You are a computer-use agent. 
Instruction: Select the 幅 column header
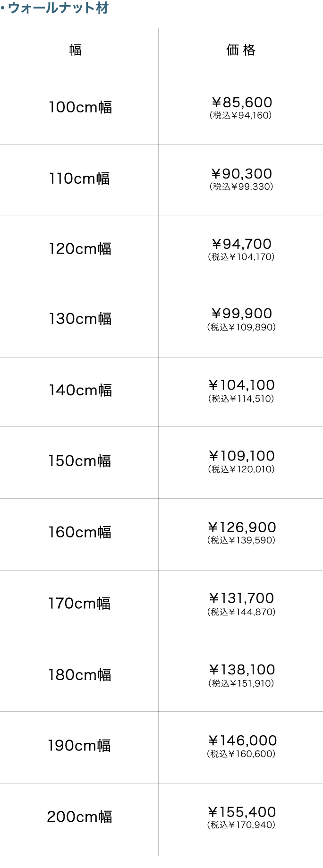76,50
